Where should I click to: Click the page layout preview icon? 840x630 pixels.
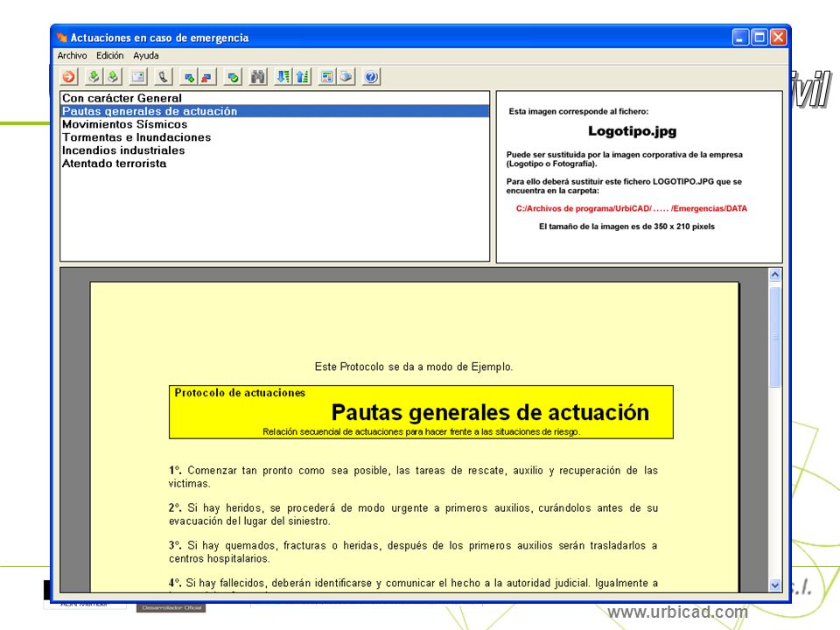tap(326, 77)
